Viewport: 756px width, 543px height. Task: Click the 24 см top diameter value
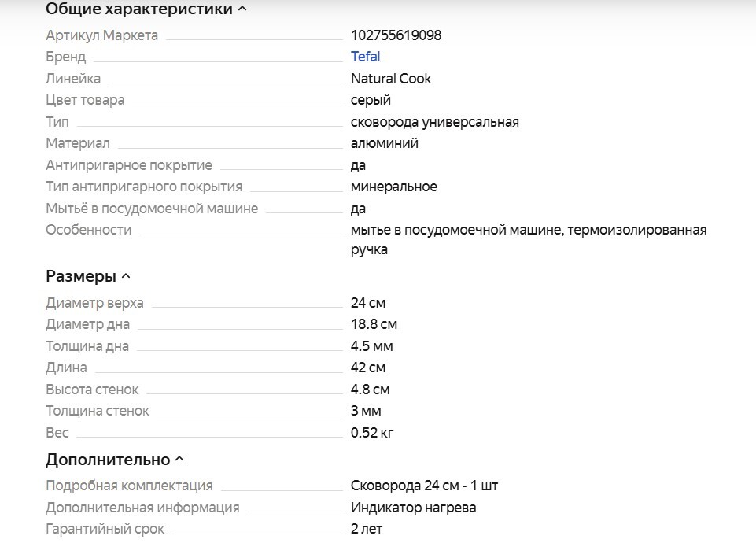[x=368, y=303]
